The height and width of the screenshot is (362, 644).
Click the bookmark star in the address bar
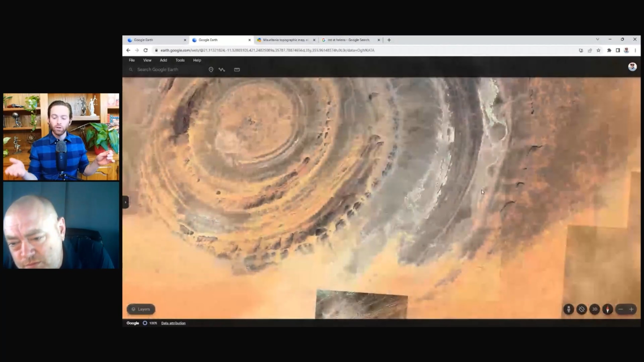pos(599,50)
